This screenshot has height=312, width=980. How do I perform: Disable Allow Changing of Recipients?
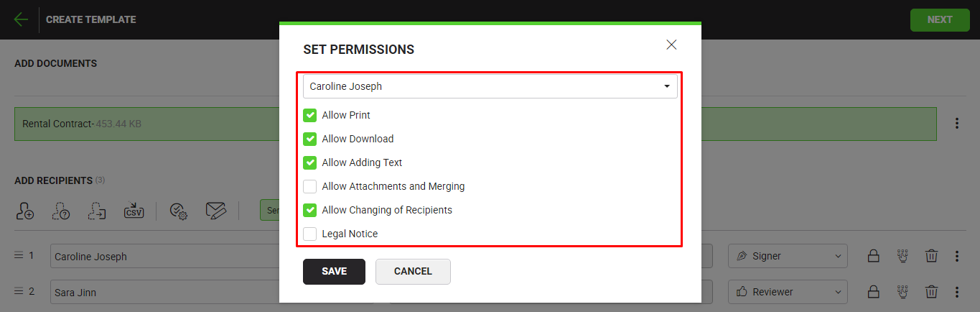(310, 210)
